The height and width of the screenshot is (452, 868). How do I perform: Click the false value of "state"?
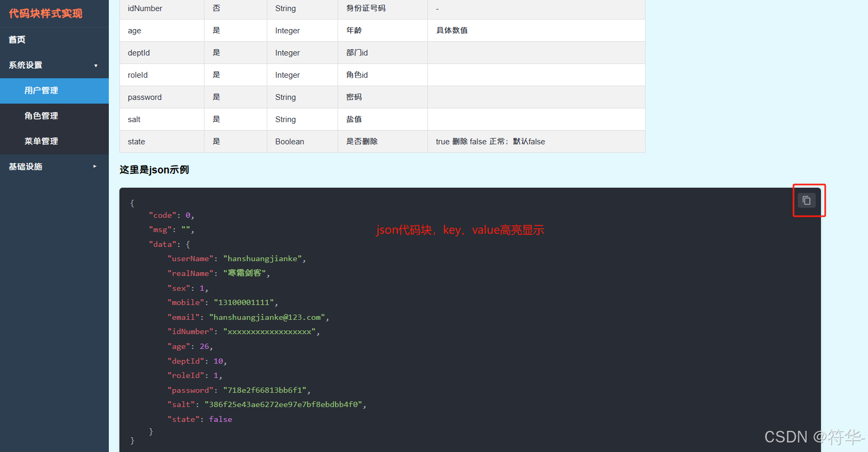[221, 419]
